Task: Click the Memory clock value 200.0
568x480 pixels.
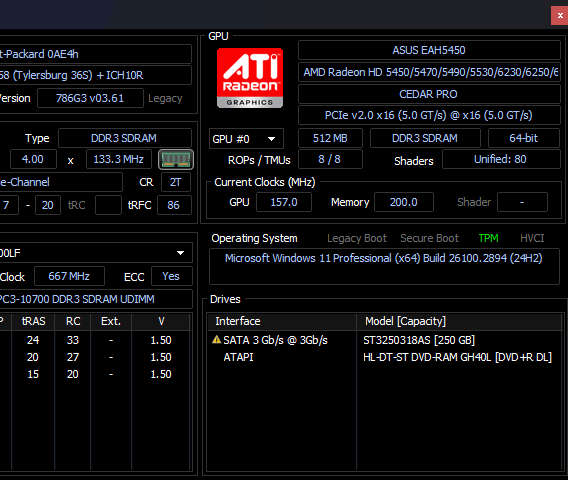Action: 404,202
